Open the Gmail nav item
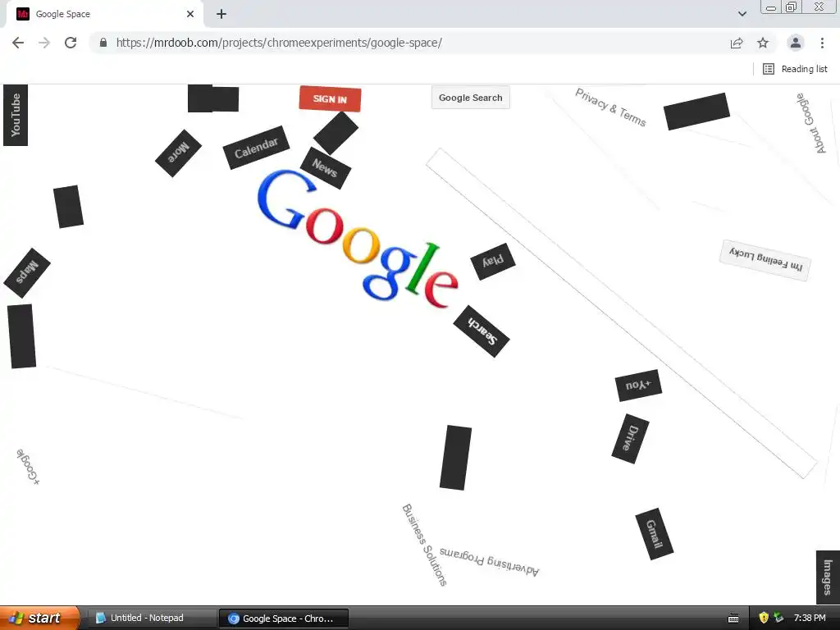The height and width of the screenshot is (630, 840). coord(654,534)
